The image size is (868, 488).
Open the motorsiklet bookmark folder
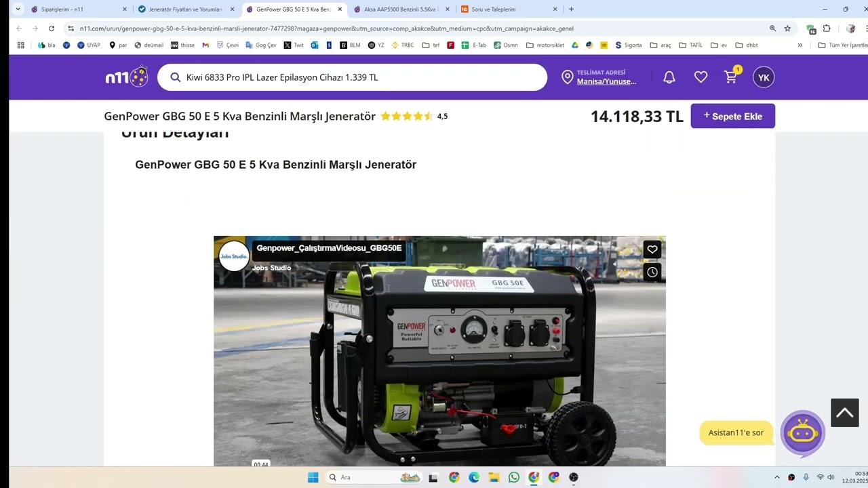coord(545,45)
